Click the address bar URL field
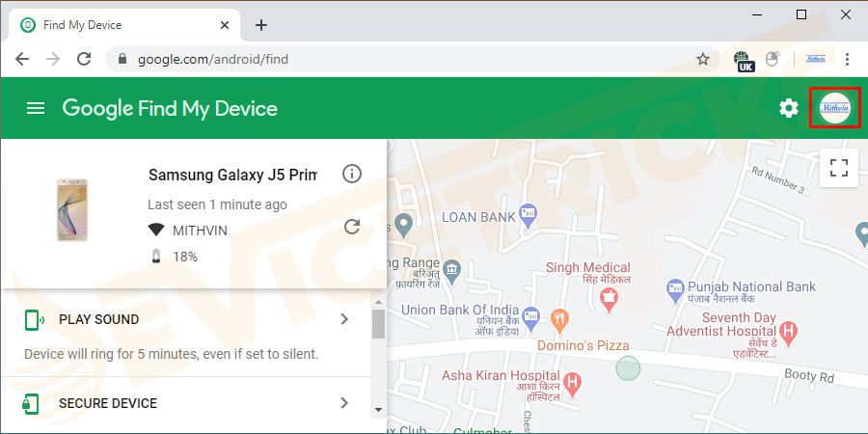Viewport: 868px width, 434px height. (x=413, y=59)
